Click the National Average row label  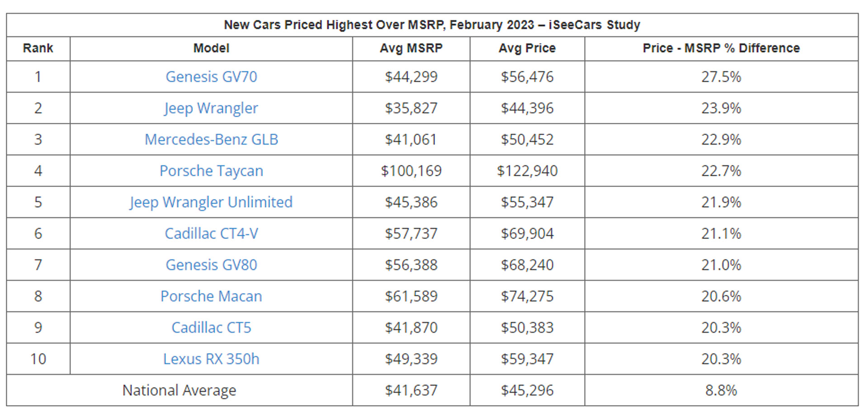[179, 390]
